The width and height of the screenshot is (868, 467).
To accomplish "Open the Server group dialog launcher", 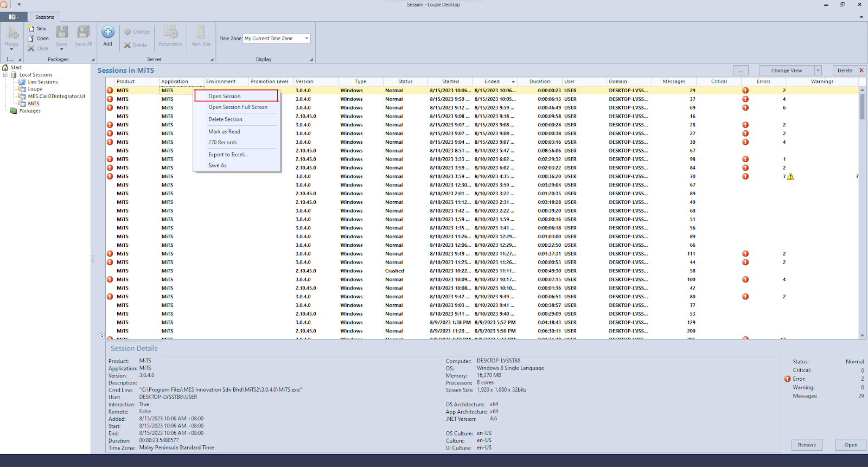I will pos(212,60).
